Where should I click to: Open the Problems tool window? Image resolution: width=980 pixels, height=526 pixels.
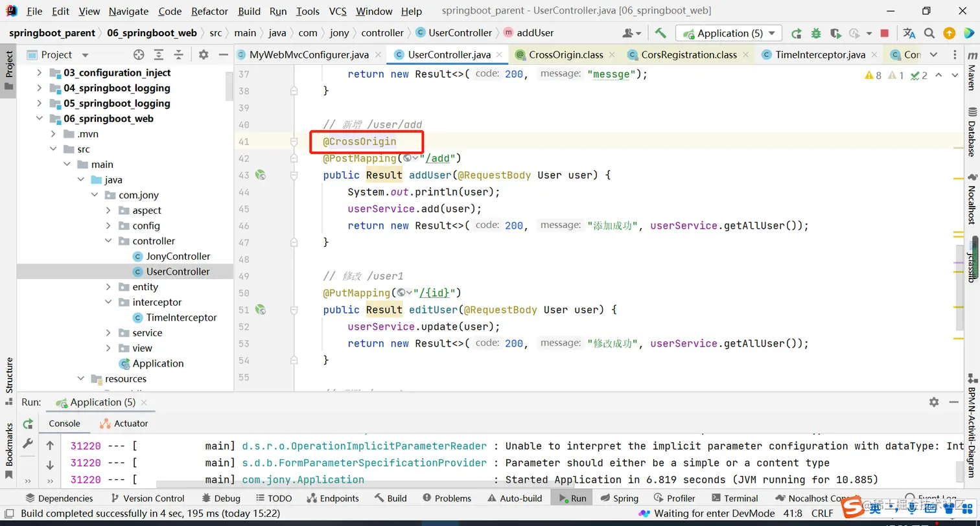coord(447,498)
